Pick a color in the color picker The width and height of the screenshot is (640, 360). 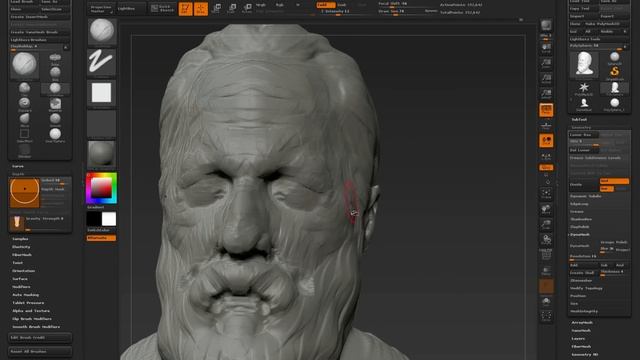(x=102, y=188)
